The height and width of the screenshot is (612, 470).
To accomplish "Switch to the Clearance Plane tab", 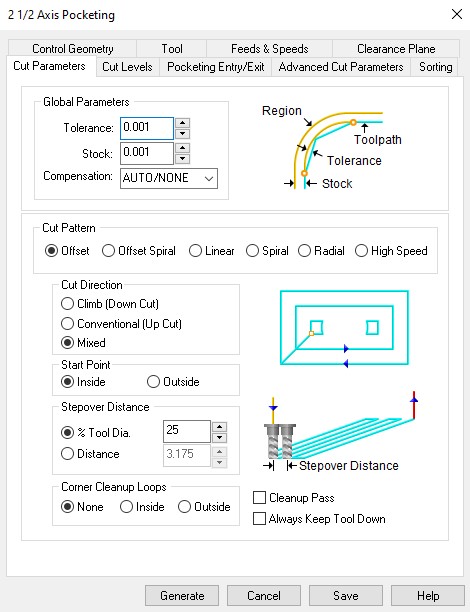I will [396, 49].
